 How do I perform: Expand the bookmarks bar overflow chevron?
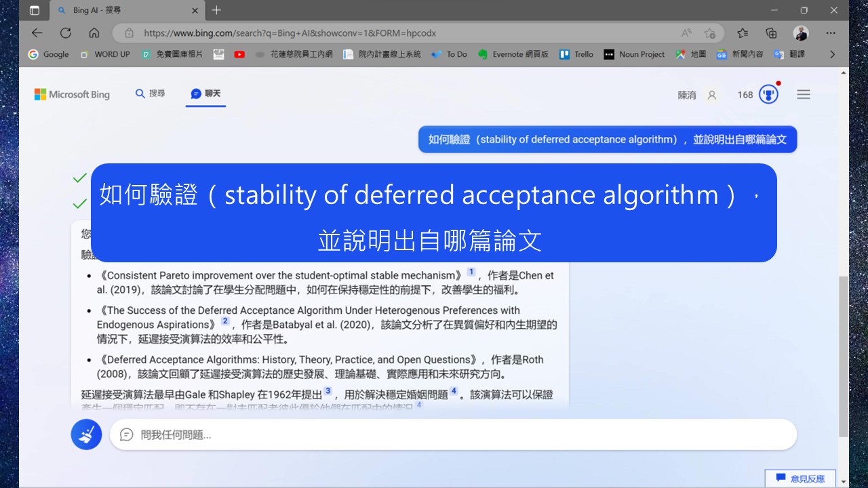coord(833,54)
